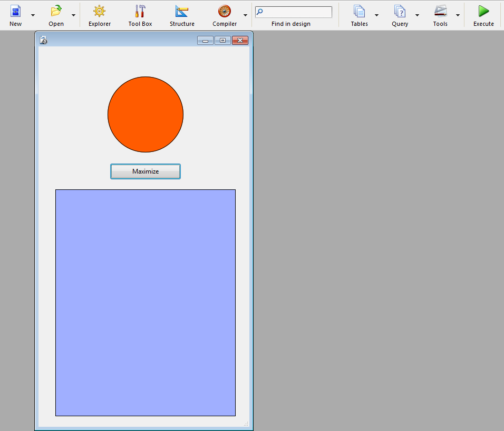The image size is (504, 431).
Task: Expand the Tools dropdown arrow
Action: [x=458, y=15]
